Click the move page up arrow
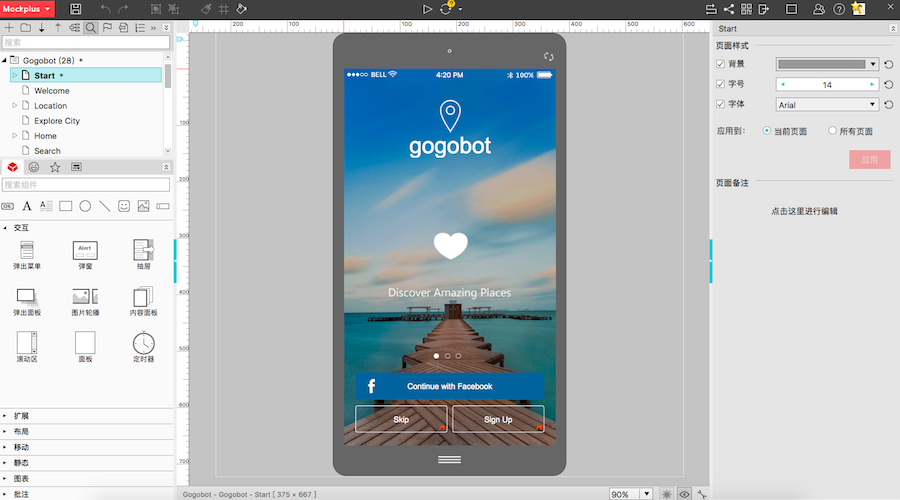Viewport: 900px width, 500px height. (x=58, y=28)
